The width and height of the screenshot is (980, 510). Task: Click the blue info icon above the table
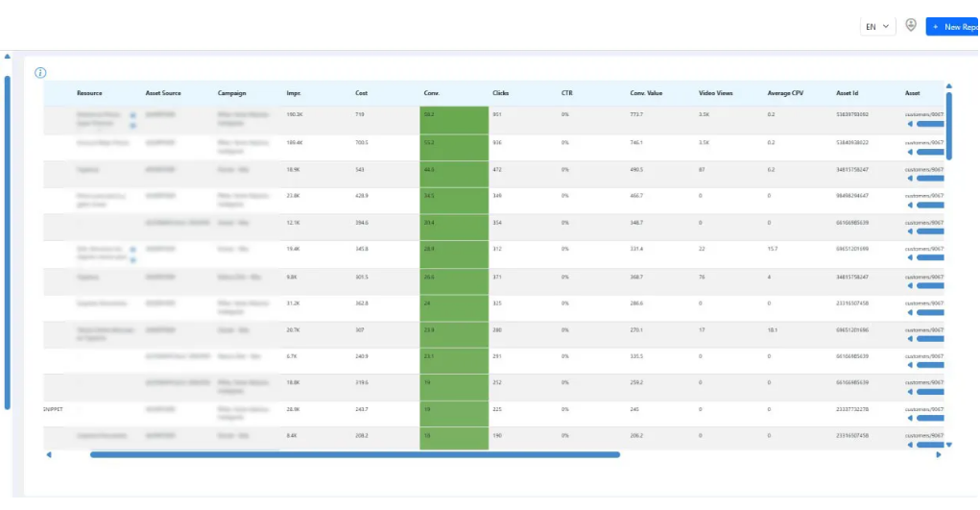point(40,73)
